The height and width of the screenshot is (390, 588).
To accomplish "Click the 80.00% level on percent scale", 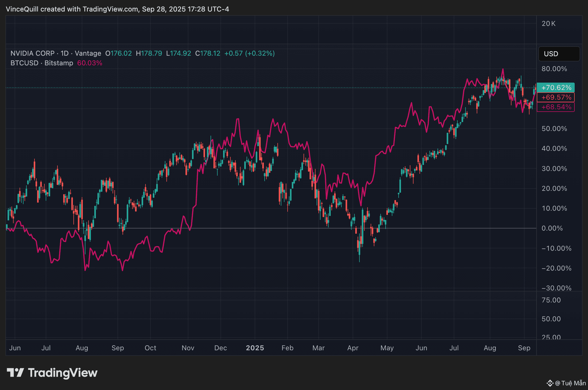I will pyautogui.click(x=554, y=69).
